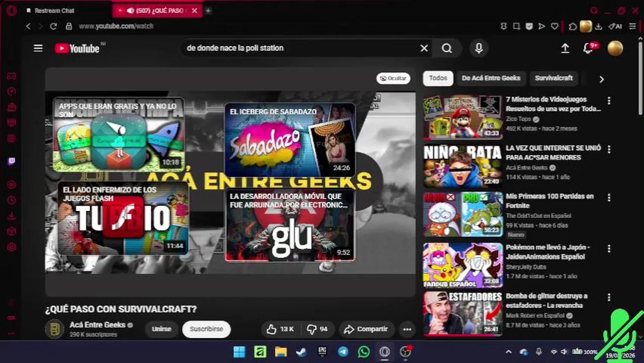Image resolution: width=644 pixels, height=363 pixels.
Task: Open the snapshot tool in address bar
Action: coord(516,26)
